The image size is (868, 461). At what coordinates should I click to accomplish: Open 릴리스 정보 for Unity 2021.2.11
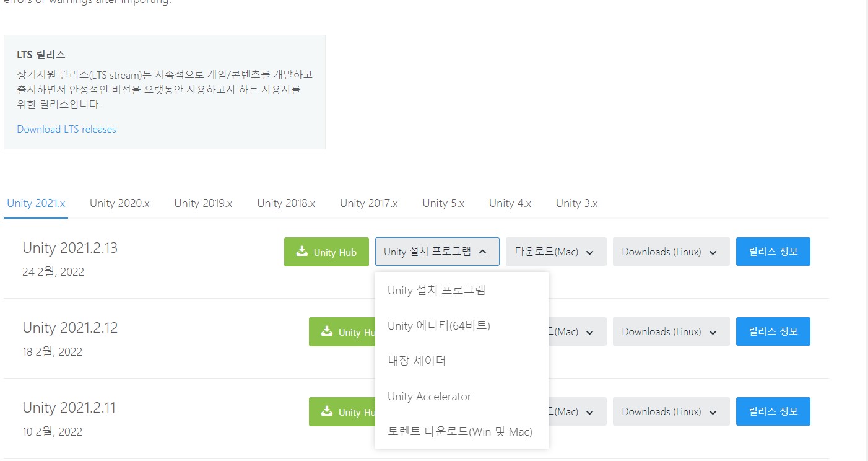(773, 411)
